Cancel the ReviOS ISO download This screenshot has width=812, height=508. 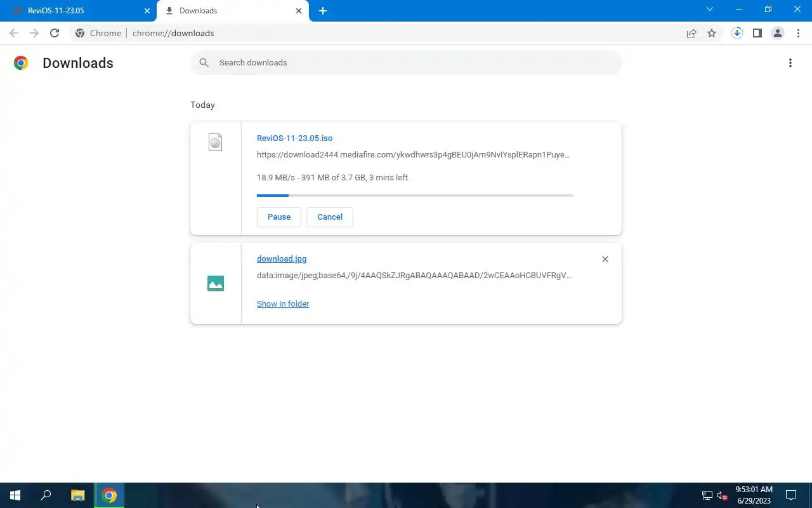pos(330,217)
